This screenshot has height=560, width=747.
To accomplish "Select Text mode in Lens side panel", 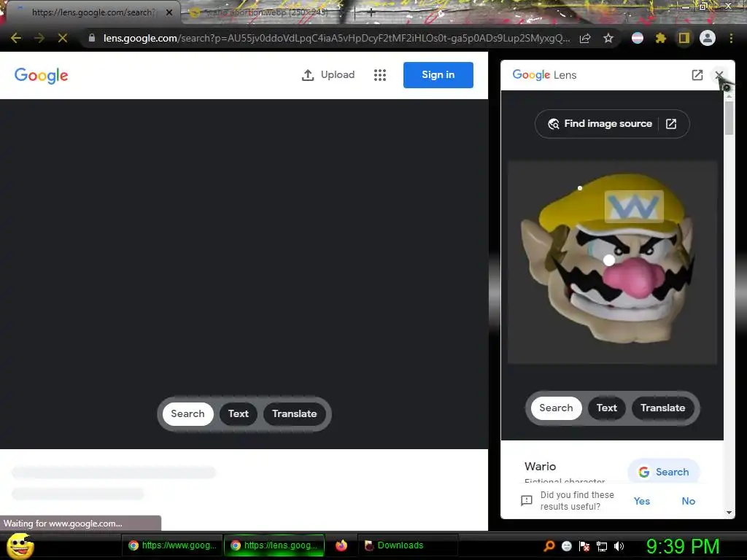I will (606, 408).
